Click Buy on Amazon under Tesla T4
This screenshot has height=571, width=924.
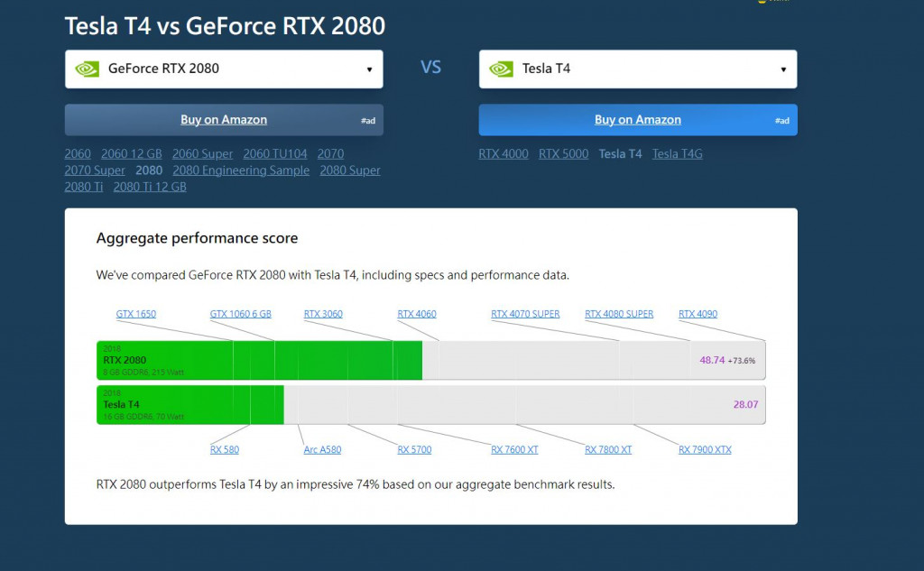638,120
